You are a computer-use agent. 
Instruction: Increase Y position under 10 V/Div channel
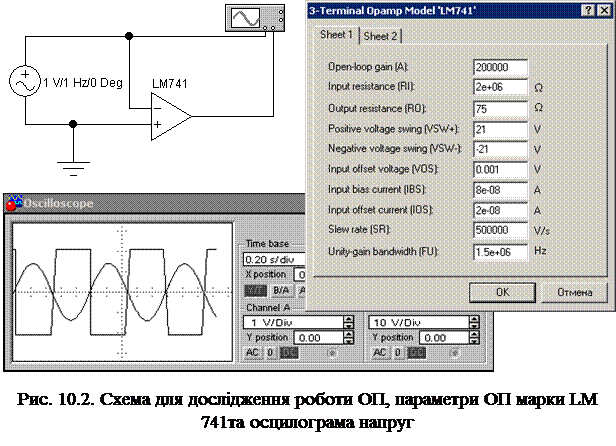(474, 334)
